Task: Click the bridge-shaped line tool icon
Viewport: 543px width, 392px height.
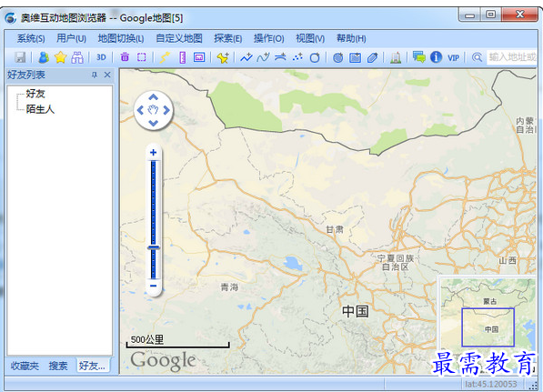Action: 280,57
